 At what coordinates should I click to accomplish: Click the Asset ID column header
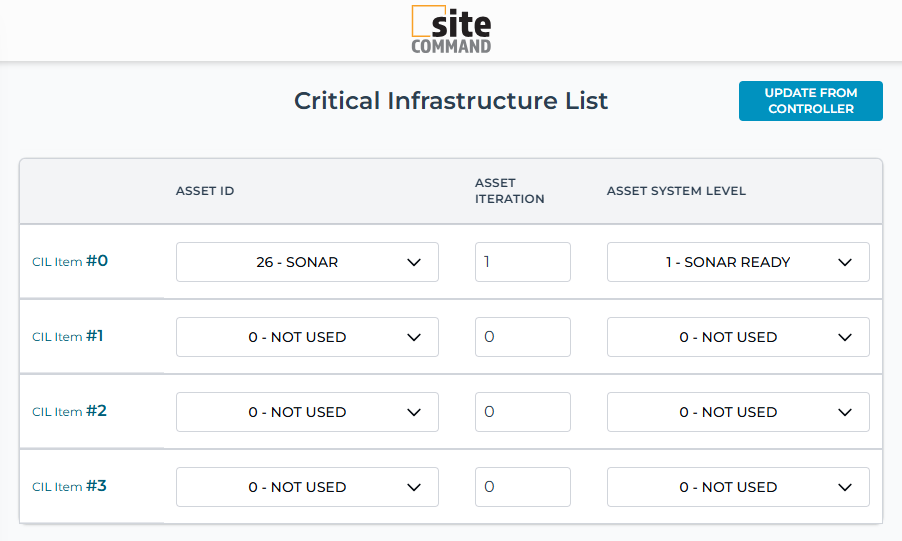205,191
